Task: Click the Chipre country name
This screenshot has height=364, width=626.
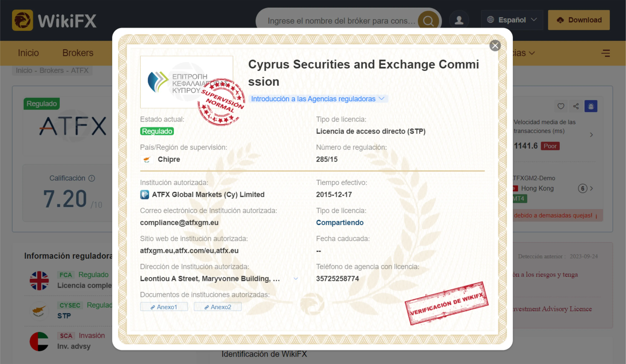Action: (169, 159)
